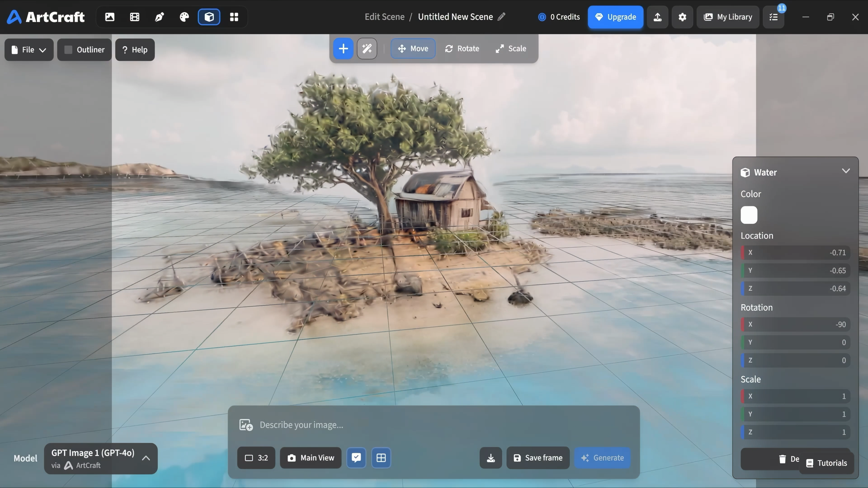Toggle the grid overlay button
Screen dimensions: 868x488
pyautogui.click(x=381, y=458)
